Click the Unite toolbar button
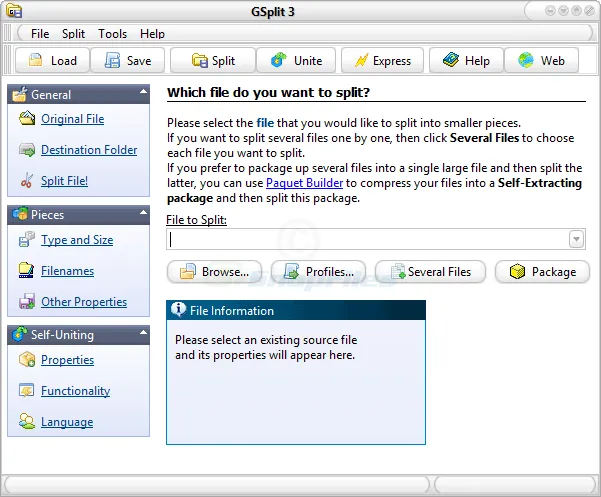The image size is (601, 497). pos(296,61)
